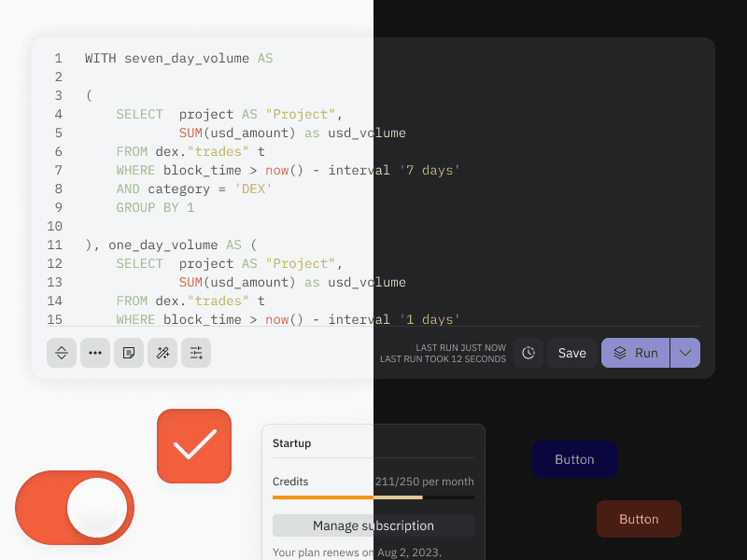Click the dark red Button
747x560 pixels.
[x=639, y=519]
